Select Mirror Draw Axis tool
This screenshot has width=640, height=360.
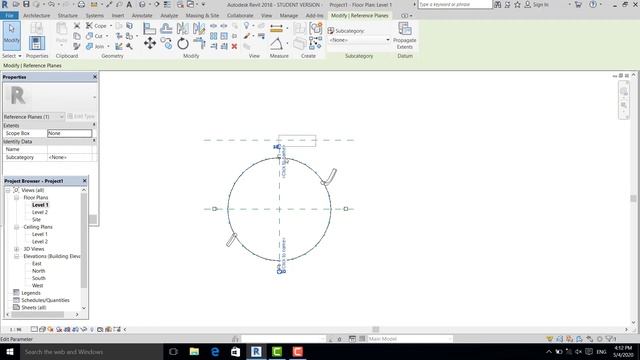click(199, 29)
